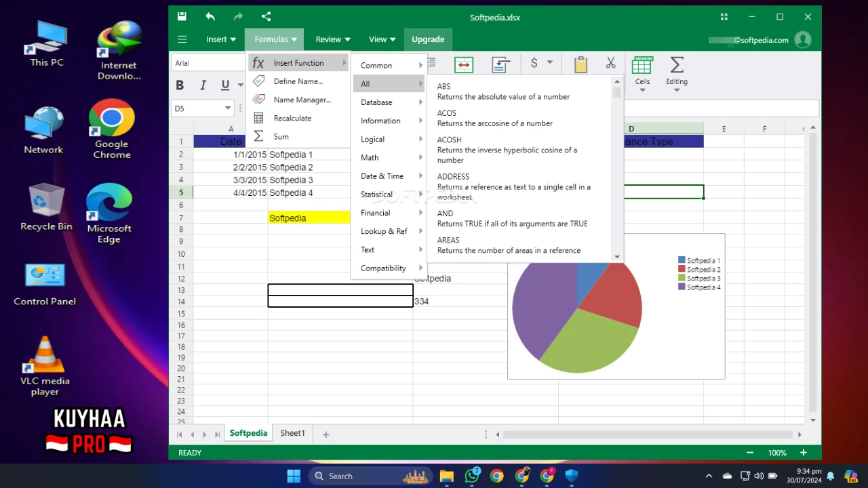Open the Date & Time functions submenu

(389, 176)
